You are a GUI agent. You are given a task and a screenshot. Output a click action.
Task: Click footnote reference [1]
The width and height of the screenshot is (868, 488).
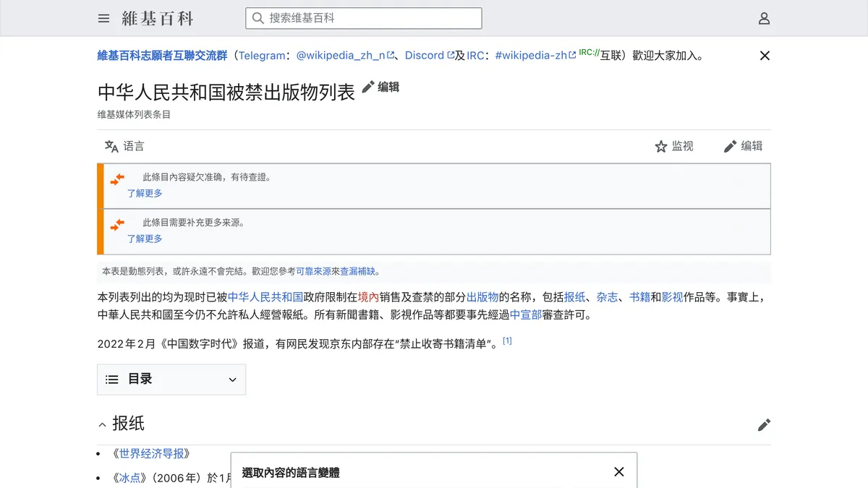point(507,341)
